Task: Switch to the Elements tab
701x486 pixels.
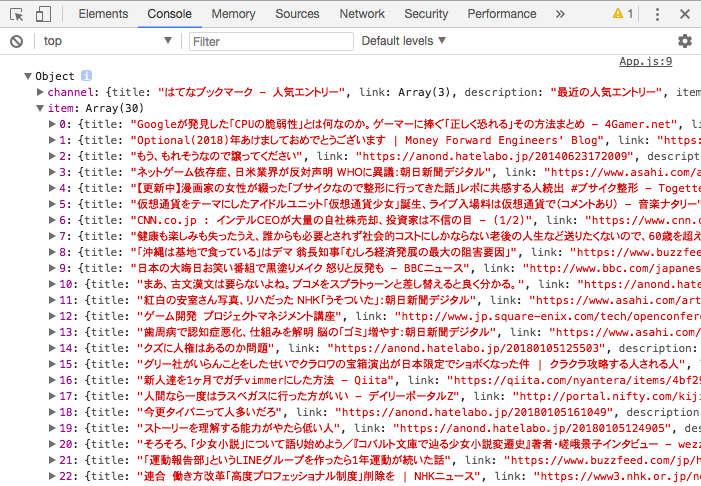Action: click(x=103, y=14)
